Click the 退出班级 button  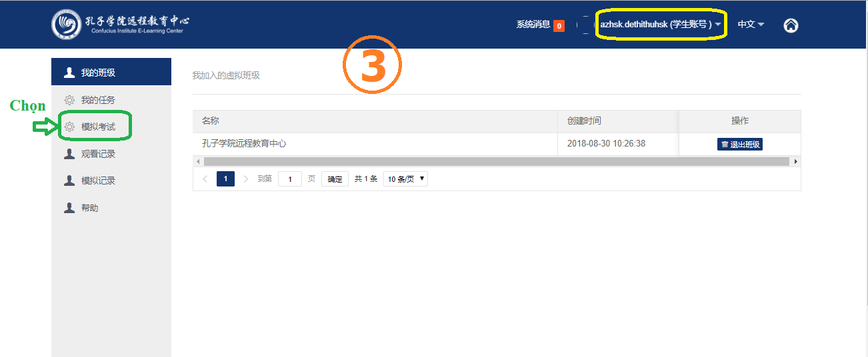739,145
